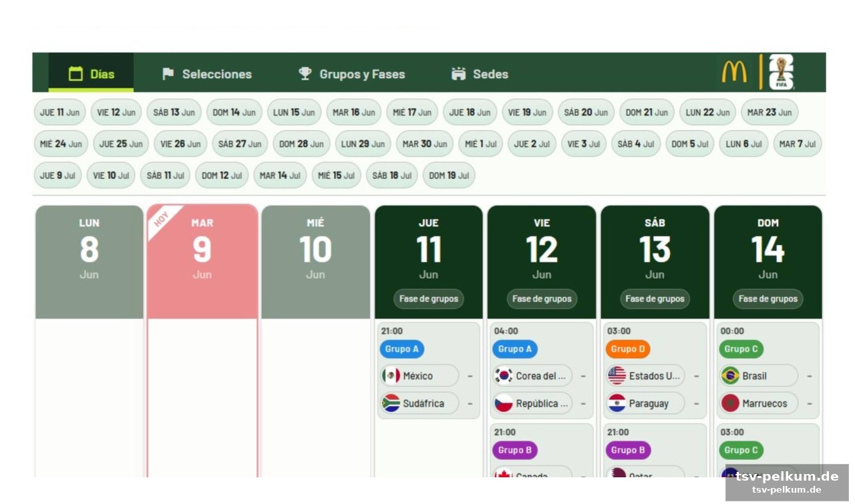Select the MIÉ 17 Jun date chip
Screen dimensions: 855x504
coord(412,112)
